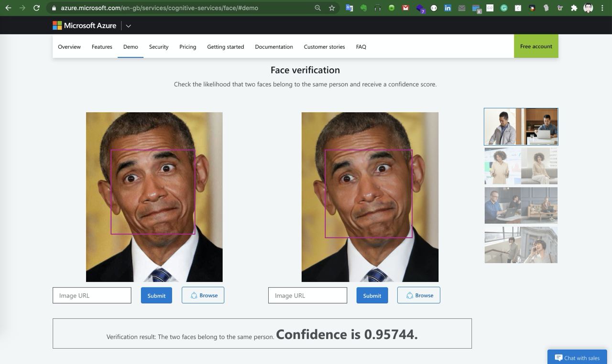The image size is (612, 364).
Task: Open the Chat with sales widget
Action: (577, 357)
